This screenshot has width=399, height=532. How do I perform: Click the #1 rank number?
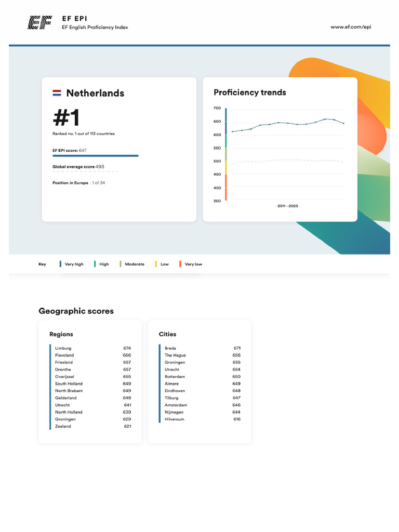(66, 118)
